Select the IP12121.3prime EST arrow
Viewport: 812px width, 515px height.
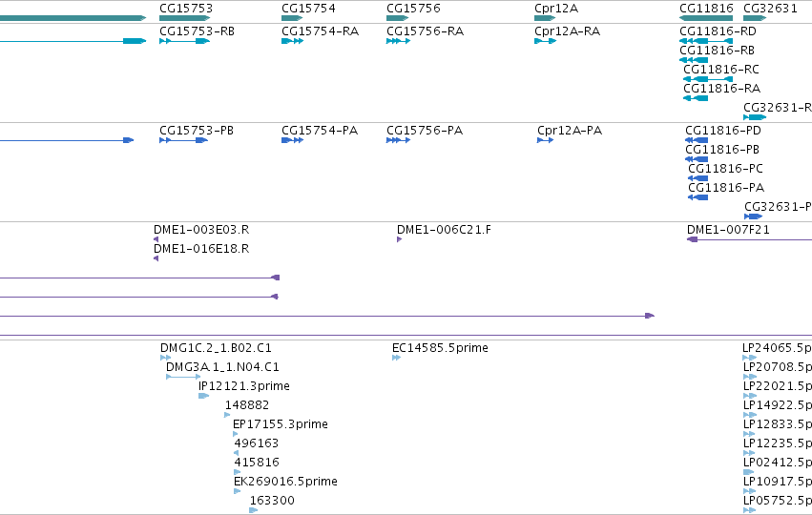203,396
